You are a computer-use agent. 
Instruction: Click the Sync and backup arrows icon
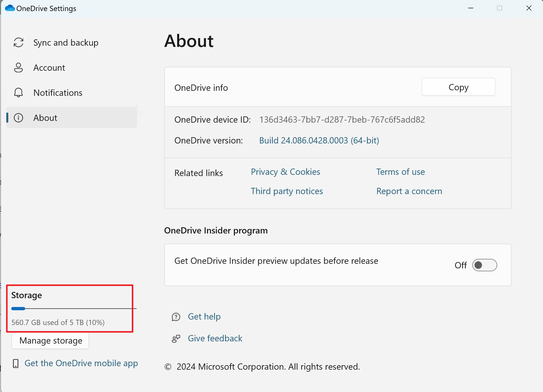(x=19, y=43)
